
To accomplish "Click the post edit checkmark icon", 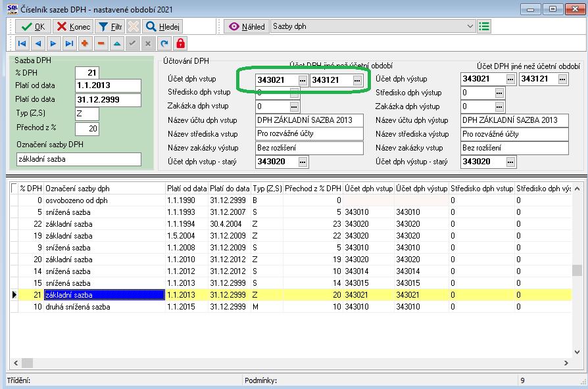I will (132, 43).
